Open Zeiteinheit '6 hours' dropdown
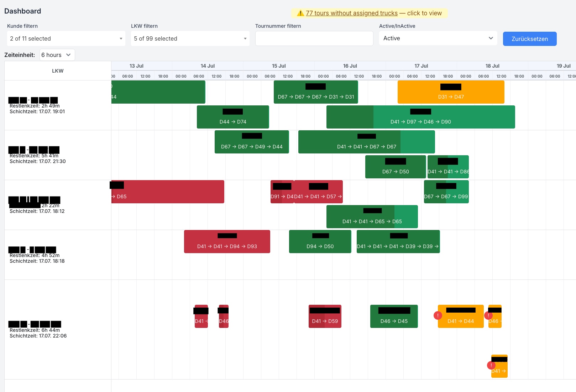576x392 pixels. coord(57,55)
